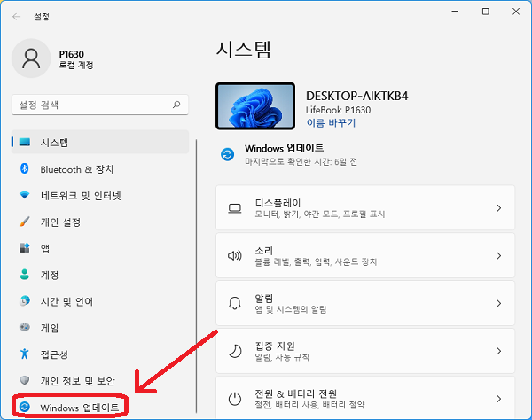Click the 디스플레이 laptop icon
The width and height of the screenshot is (532, 420).
[235, 208]
